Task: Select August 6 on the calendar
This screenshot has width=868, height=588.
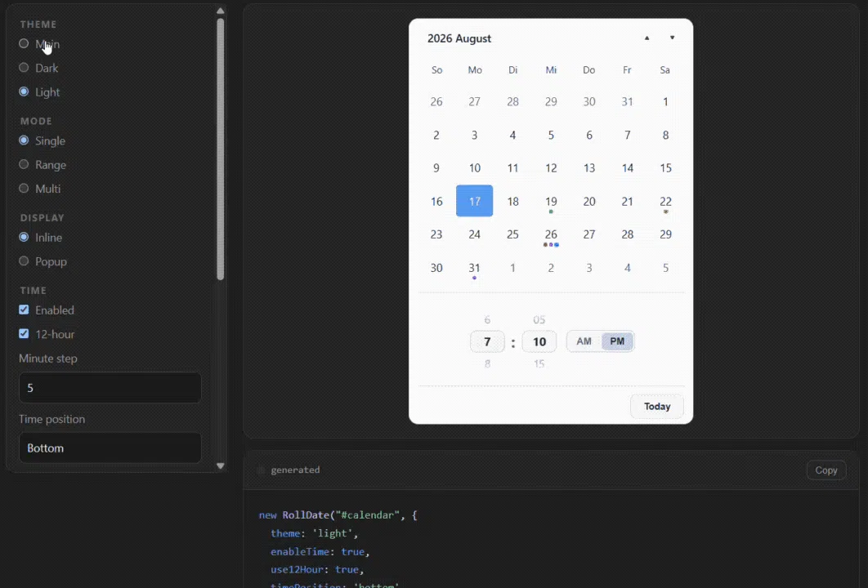Action: click(589, 135)
